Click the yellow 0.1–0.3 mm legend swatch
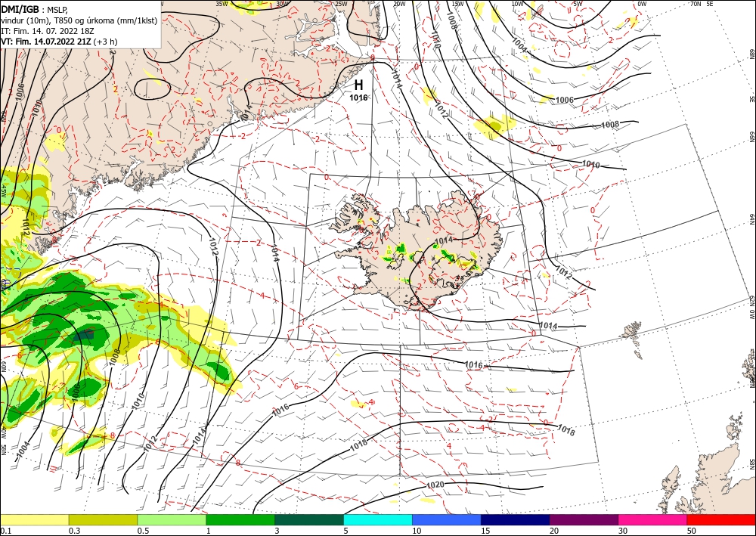The height and width of the screenshot is (536, 756). (34, 519)
